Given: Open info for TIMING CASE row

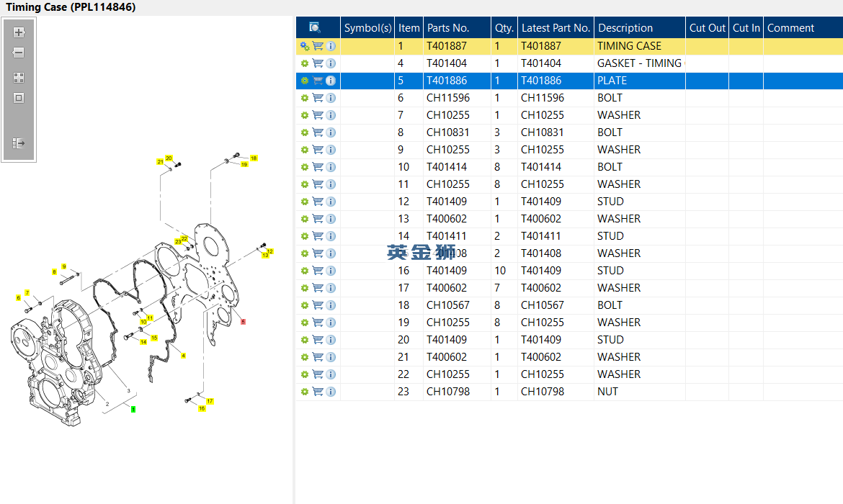Looking at the screenshot, I should pyautogui.click(x=331, y=46).
